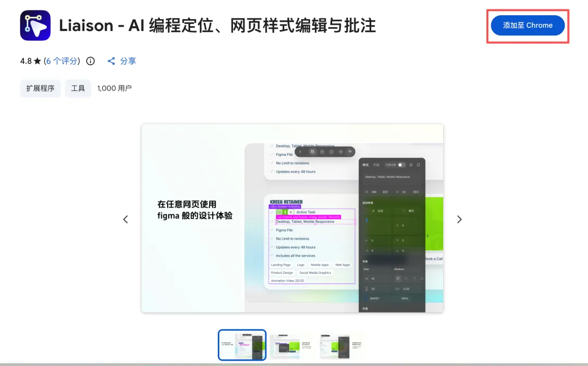Click the 1,000 用户 user count text

[114, 88]
